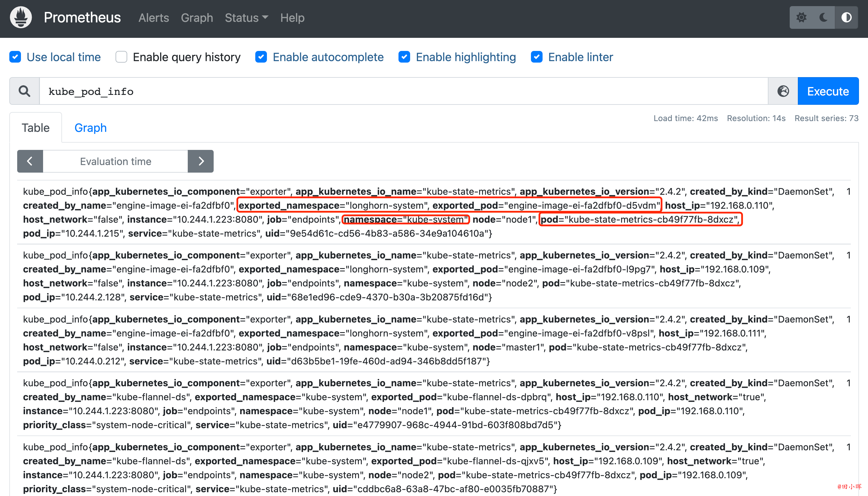Enable query history checkbox
Screen dimensions: 868x496
121,57
